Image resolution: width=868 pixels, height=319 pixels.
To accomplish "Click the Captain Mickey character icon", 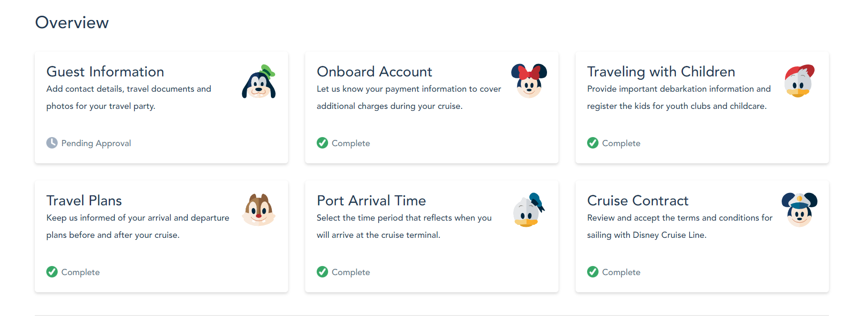I will point(799,210).
